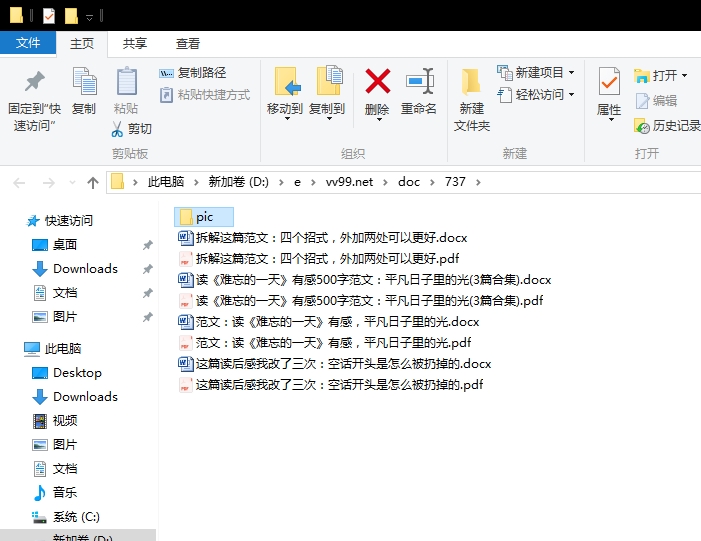Open the File (文件) menu tab
The image size is (701, 541).
coord(28,43)
